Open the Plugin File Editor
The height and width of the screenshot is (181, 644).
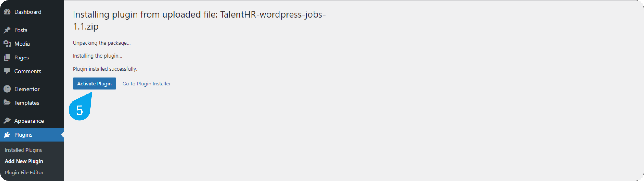[24, 172]
